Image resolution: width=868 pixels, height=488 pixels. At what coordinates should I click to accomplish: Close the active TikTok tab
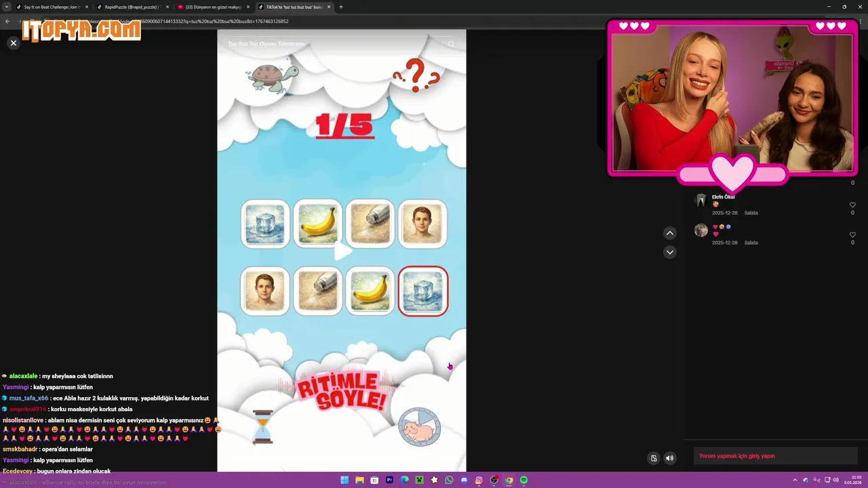[x=329, y=7]
